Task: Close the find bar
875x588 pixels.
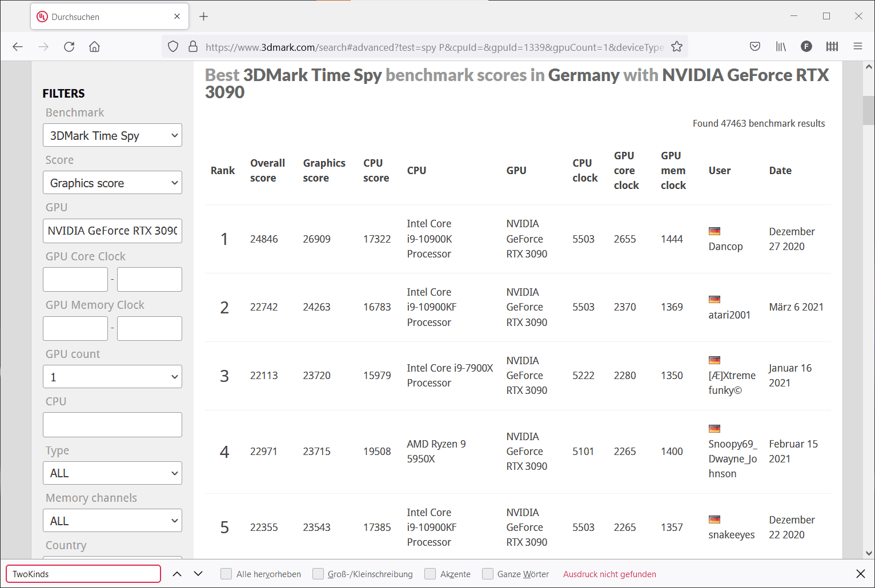Action: [861, 574]
